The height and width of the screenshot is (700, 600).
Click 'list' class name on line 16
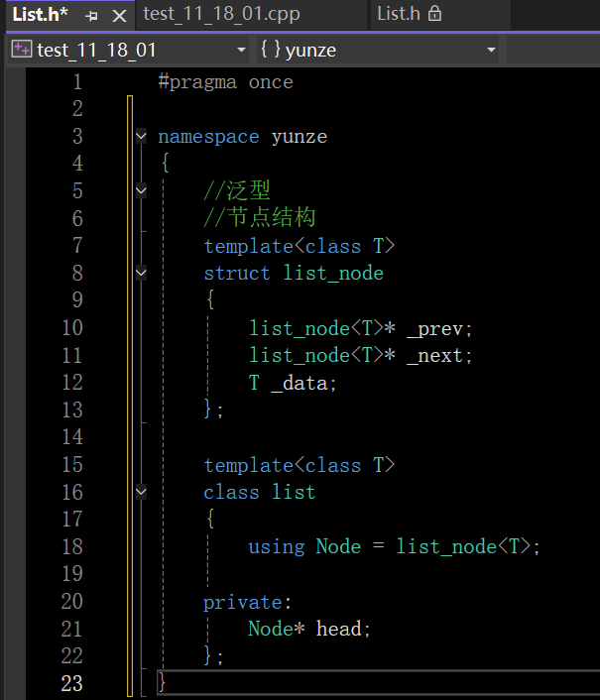294,493
